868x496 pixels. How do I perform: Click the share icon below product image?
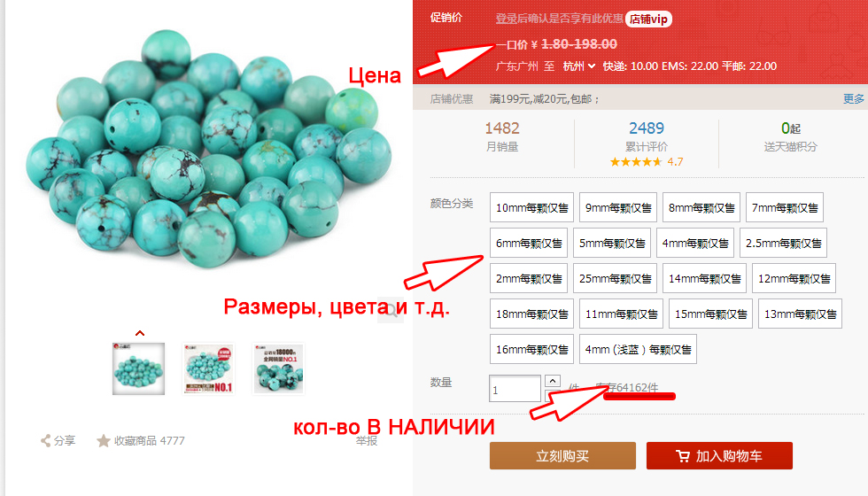point(45,441)
